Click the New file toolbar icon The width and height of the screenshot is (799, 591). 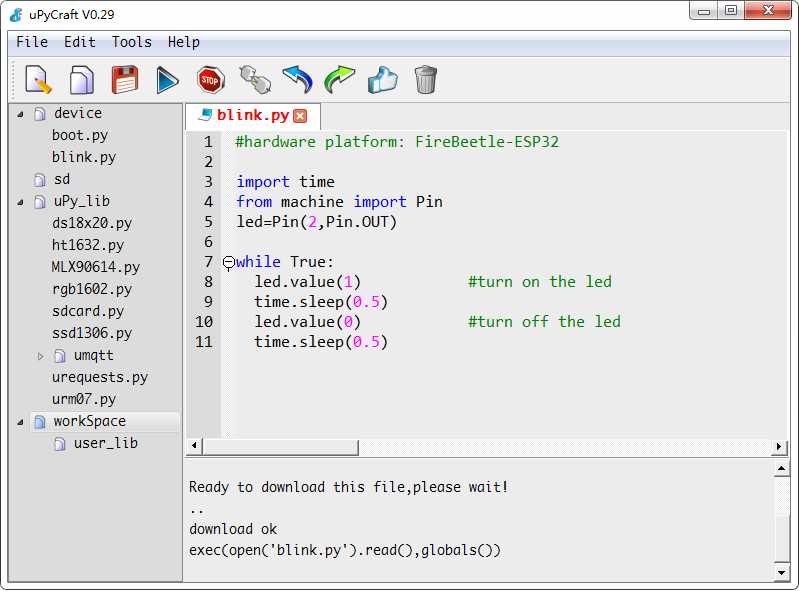point(39,80)
